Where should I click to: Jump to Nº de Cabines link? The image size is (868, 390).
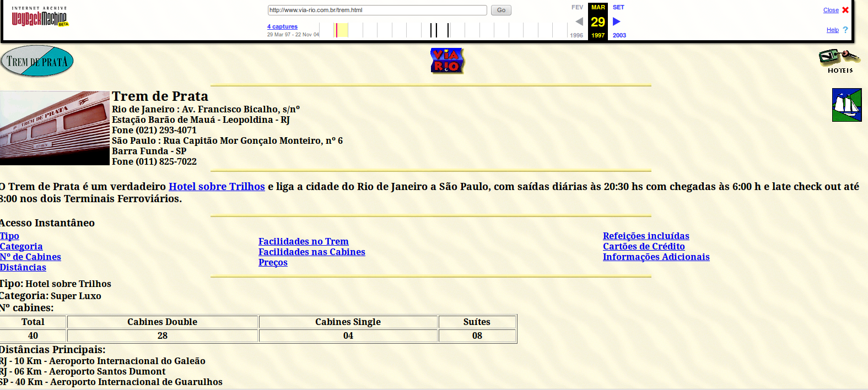pyautogui.click(x=30, y=257)
